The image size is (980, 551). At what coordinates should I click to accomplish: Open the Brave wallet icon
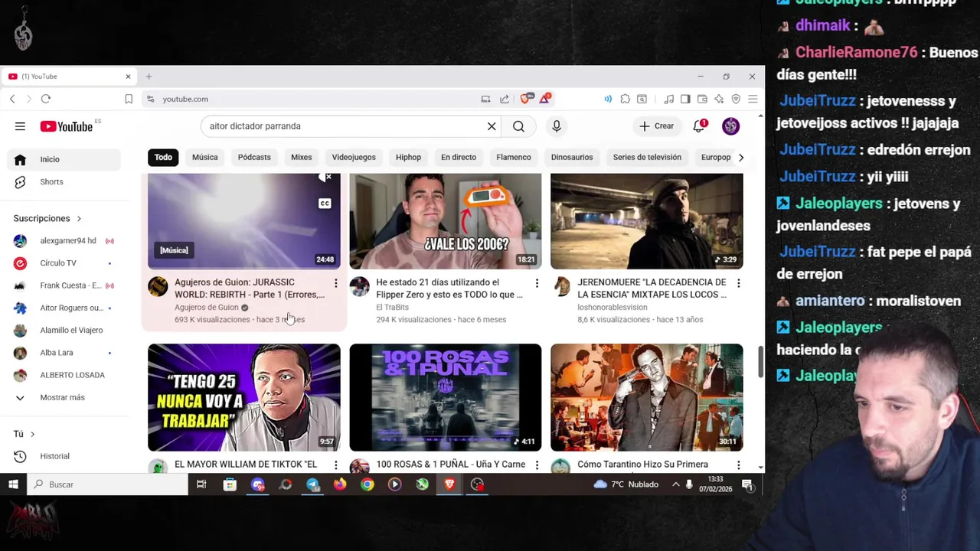(702, 99)
